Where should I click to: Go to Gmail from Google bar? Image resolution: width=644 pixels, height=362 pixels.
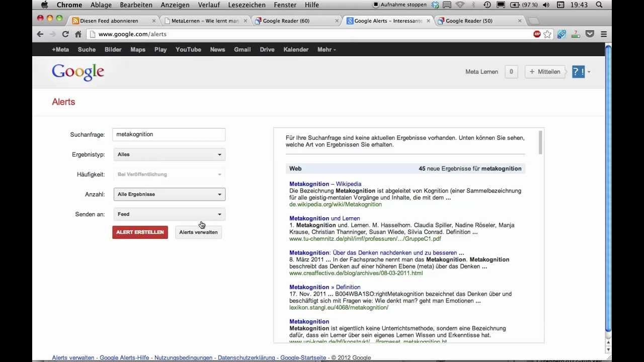click(x=242, y=49)
